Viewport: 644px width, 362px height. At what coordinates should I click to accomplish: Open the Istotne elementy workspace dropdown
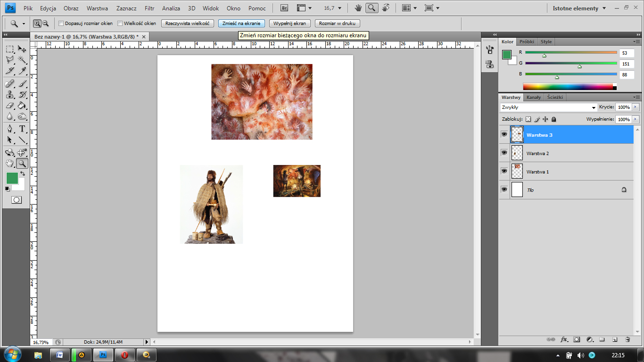click(x=579, y=8)
